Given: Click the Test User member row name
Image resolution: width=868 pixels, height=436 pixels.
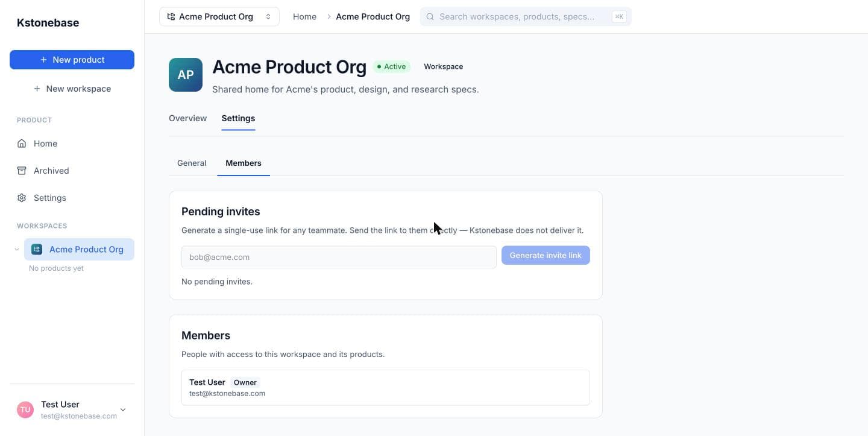Looking at the screenshot, I should coord(207,382).
